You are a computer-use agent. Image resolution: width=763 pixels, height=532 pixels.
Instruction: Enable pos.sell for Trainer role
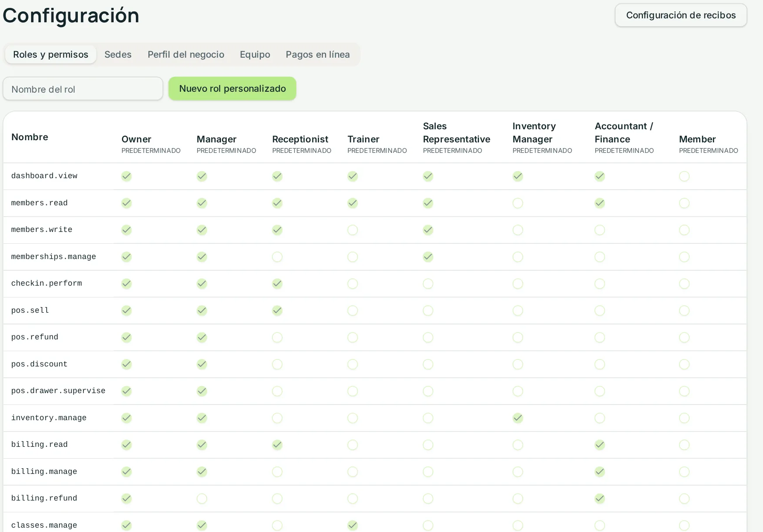pos(352,311)
